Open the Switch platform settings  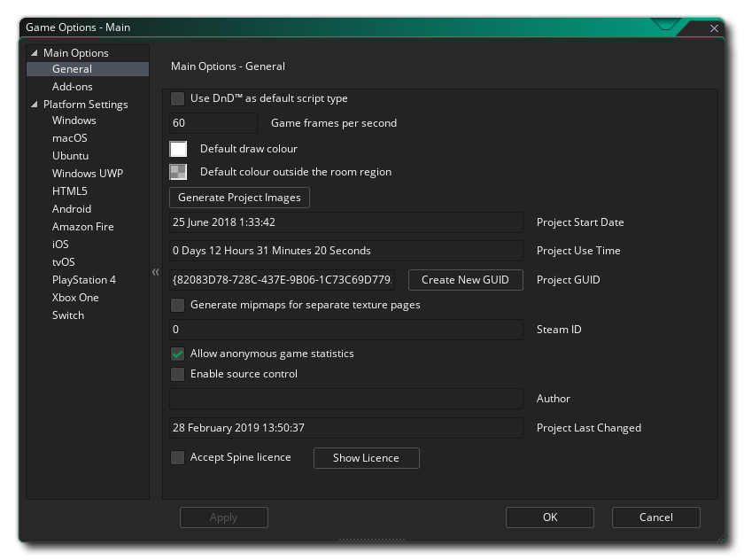pyautogui.click(x=69, y=315)
